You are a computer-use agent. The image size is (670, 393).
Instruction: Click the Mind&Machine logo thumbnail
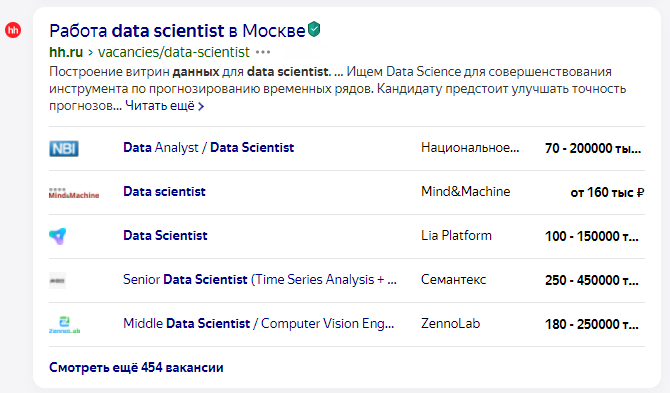(x=74, y=193)
